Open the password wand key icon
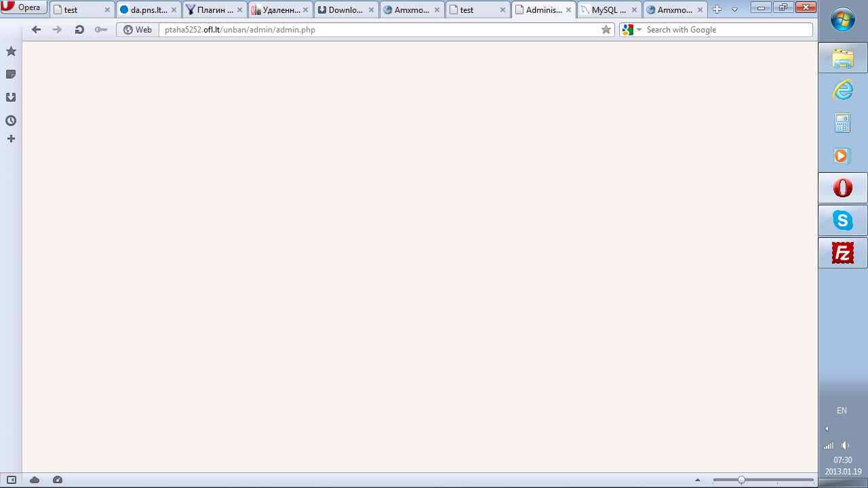Image resolution: width=868 pixels, height=488 pixels. (101, 30)
